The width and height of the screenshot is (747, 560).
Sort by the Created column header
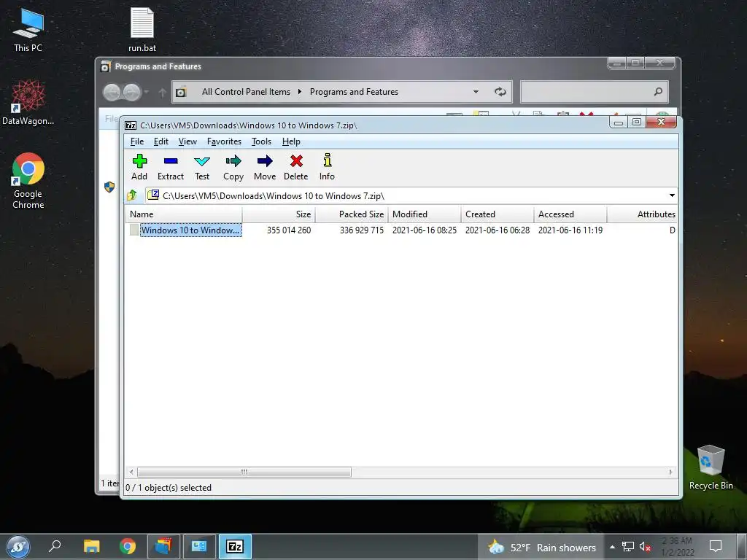[498, 214]
